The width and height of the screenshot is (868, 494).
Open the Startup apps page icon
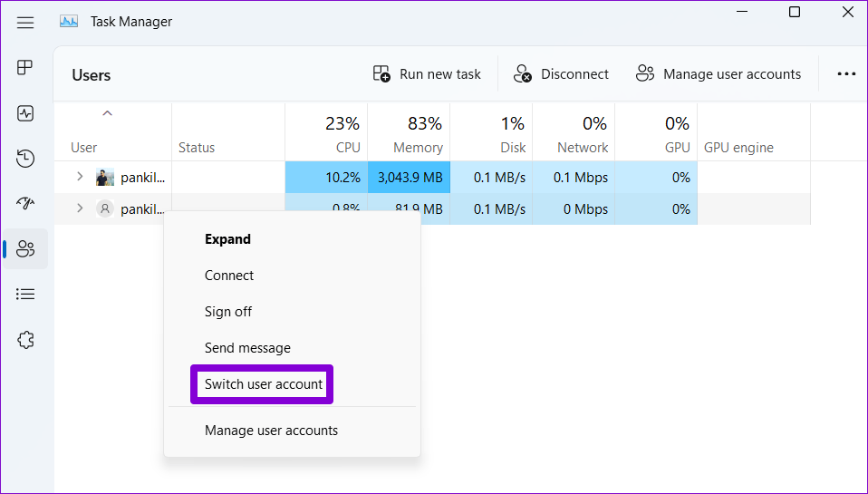24,204
